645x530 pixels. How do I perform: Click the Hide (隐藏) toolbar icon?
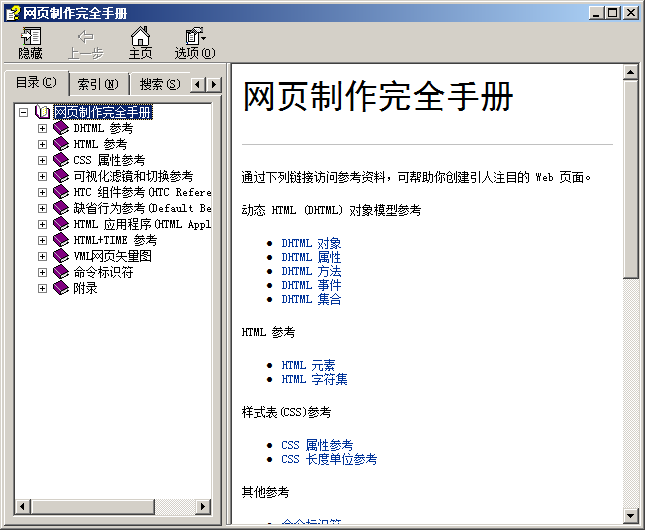tap(31, 36)
